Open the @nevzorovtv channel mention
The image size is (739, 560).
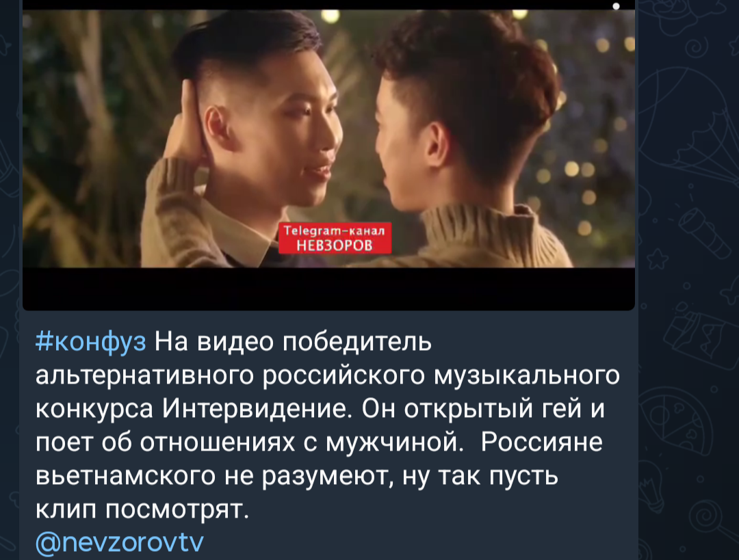pyautogui.click(x=120, y=543)
